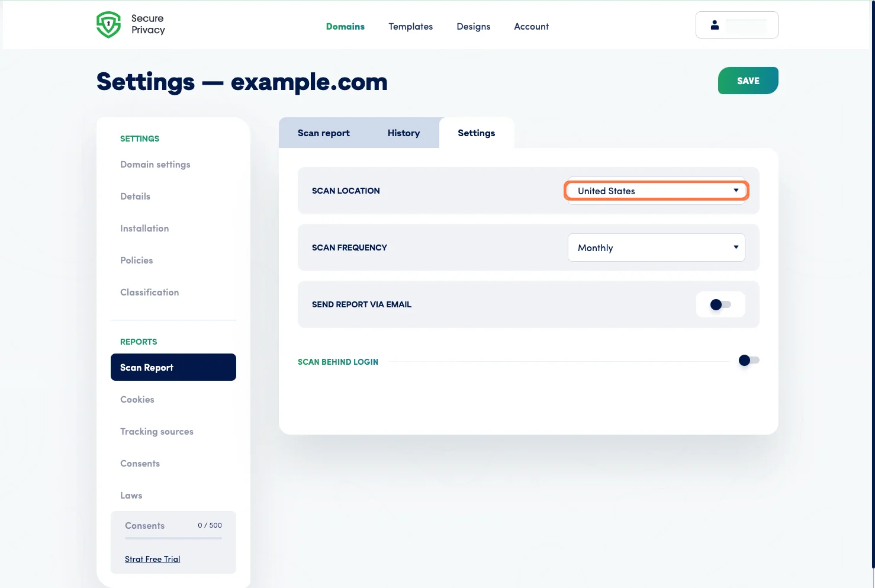This screenshot has width=875, height=588.
Task: Toggle the email report switch off
Action: (x=720, y=304)
